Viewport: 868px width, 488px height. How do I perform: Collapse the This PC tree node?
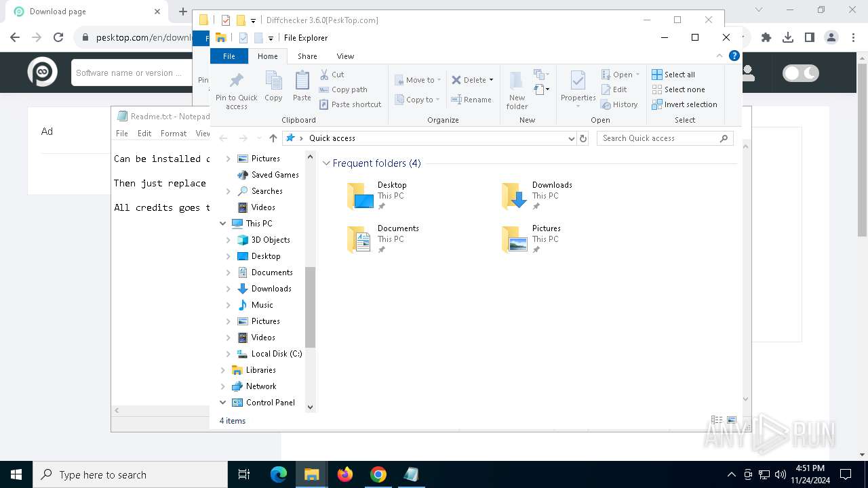pos(222,224)
